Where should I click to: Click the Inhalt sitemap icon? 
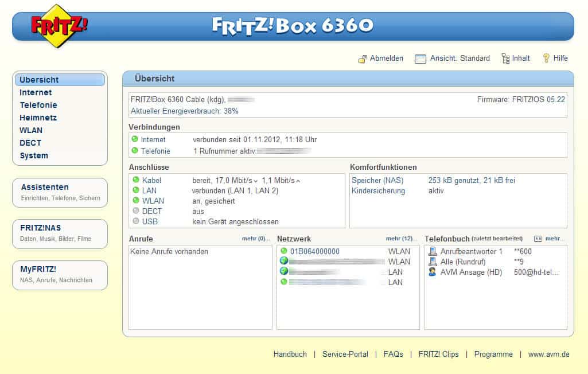point(505,59)
